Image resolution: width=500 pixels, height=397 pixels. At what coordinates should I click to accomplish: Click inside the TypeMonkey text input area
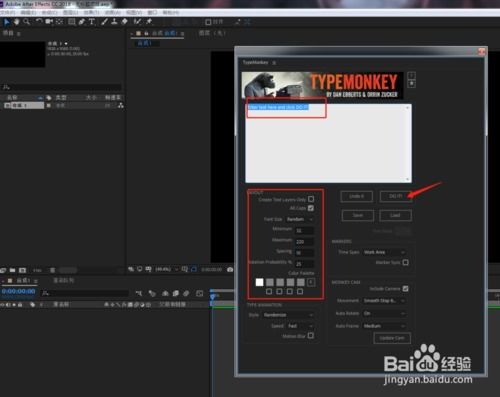click(x=328, y=143)
